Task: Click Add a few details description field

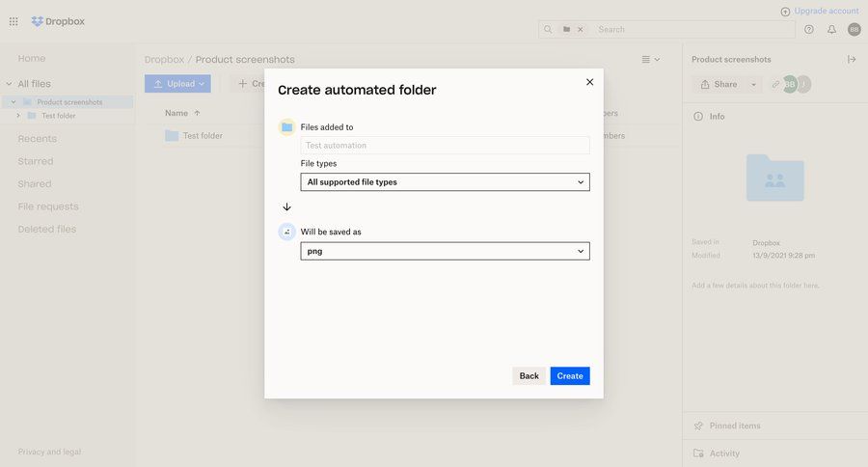Action: click(x=755, y=286)
